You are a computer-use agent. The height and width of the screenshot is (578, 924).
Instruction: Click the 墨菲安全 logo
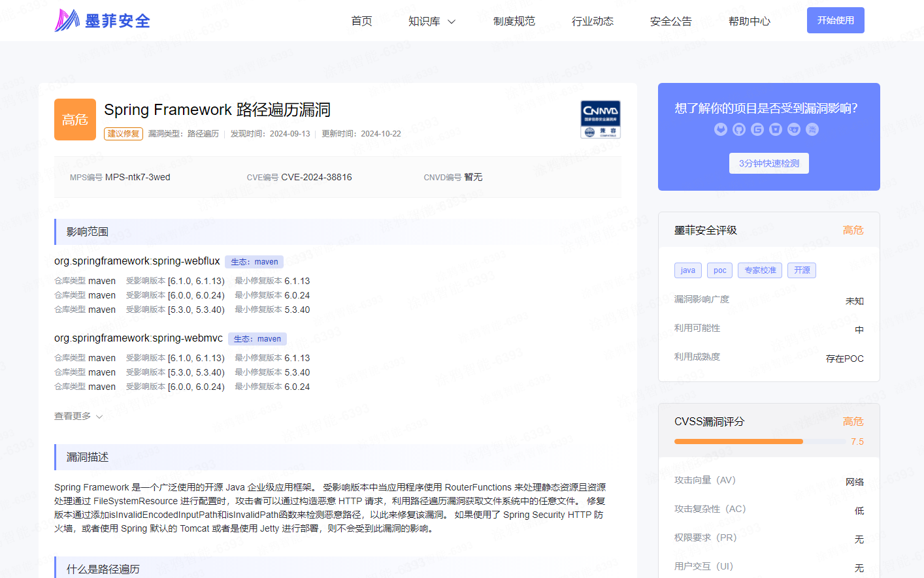point(102,20)
